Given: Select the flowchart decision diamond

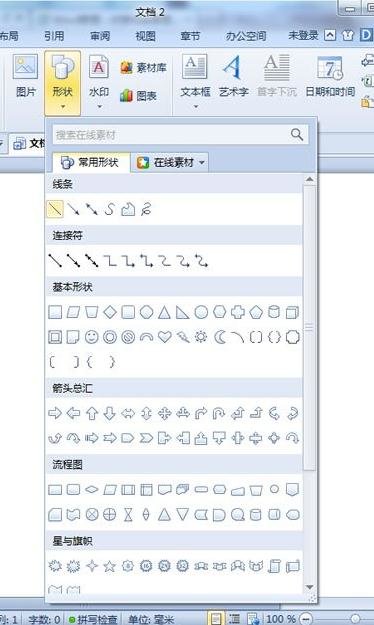Looking at the screenshot, I should coord(92,489).
